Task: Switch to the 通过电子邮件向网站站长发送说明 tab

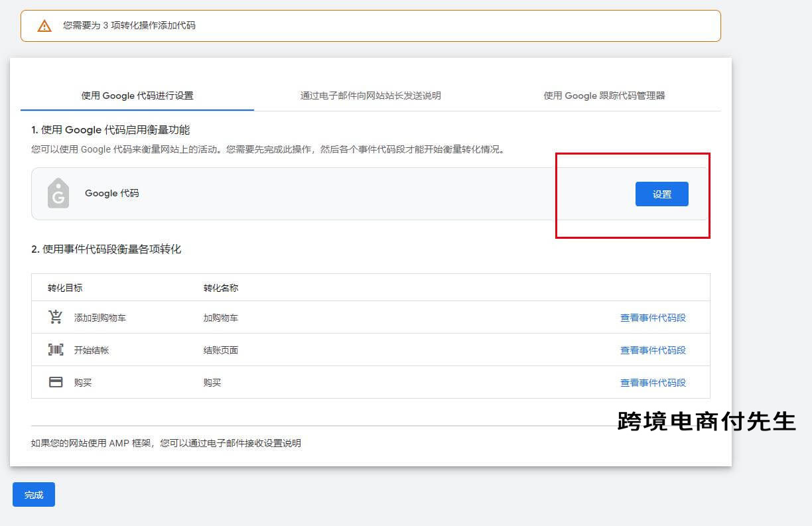Action: click(x=370, y=96)
